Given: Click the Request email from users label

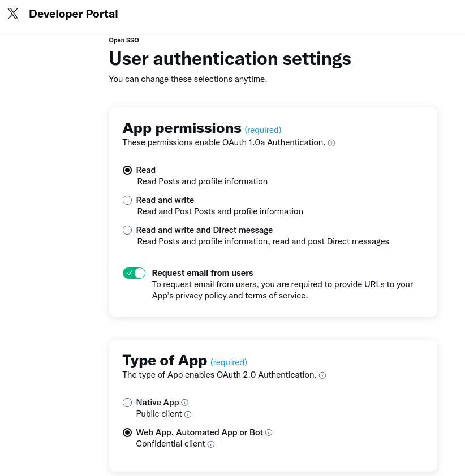Looking at the screenshot, I should (x=203, y=273).
